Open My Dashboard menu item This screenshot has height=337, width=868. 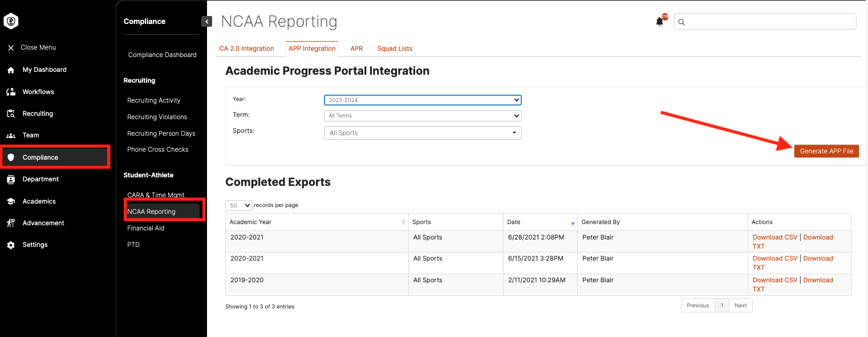[x=44, y=70]
